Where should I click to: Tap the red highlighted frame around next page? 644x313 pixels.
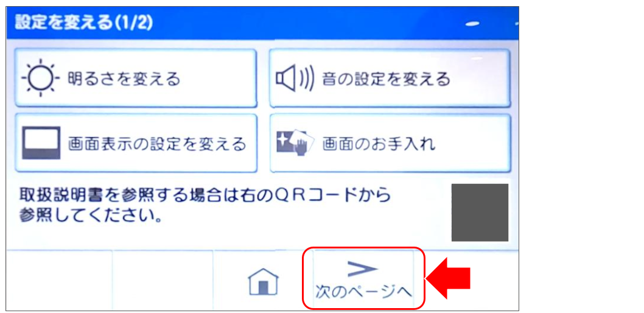tap(363, 278)
